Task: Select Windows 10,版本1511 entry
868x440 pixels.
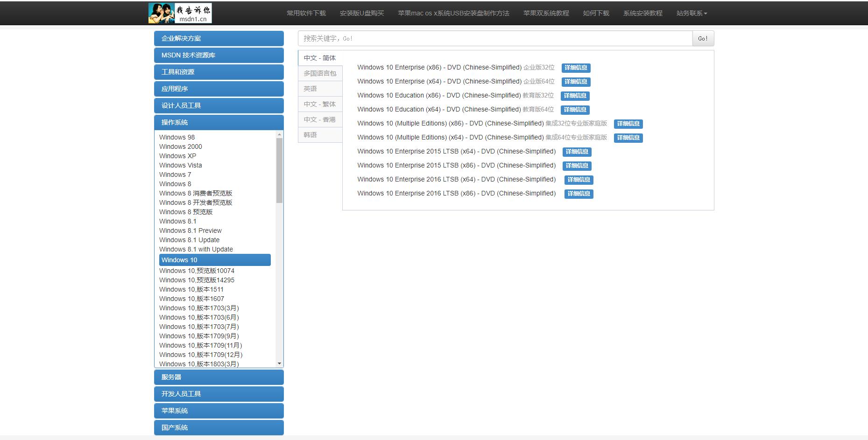Action: (191, 289)
